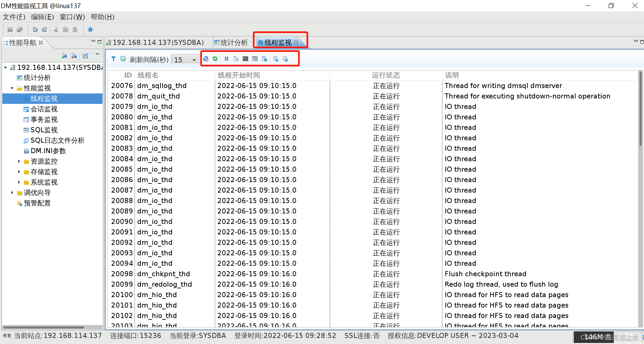Click the dark window toolbar icon
644x344 pixels.
click(x=245, y=59)
